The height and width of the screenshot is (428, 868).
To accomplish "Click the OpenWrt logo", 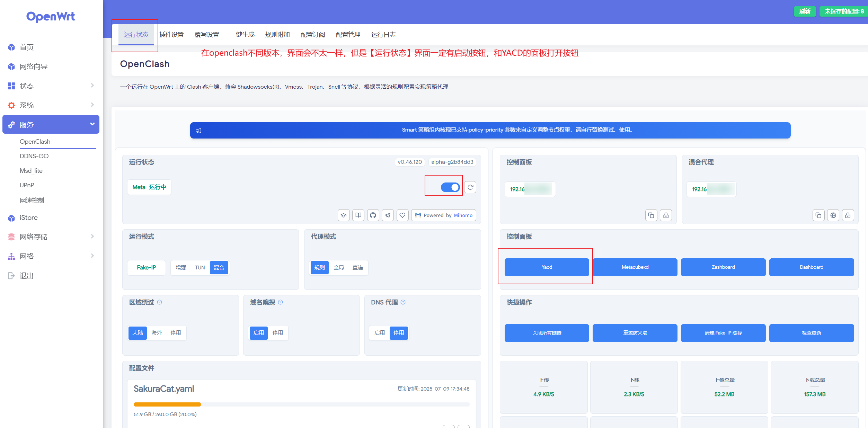I will pos(51,17).
